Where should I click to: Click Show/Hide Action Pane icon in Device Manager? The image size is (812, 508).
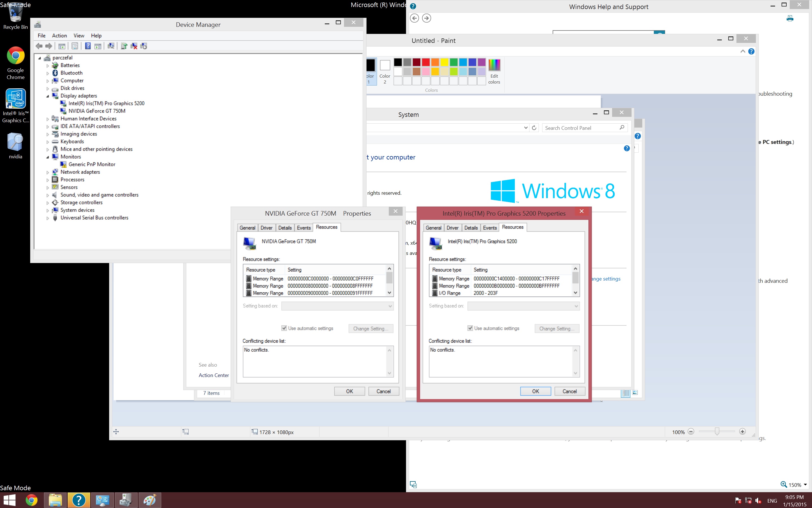pyautogui.click(x=98, y=46)
